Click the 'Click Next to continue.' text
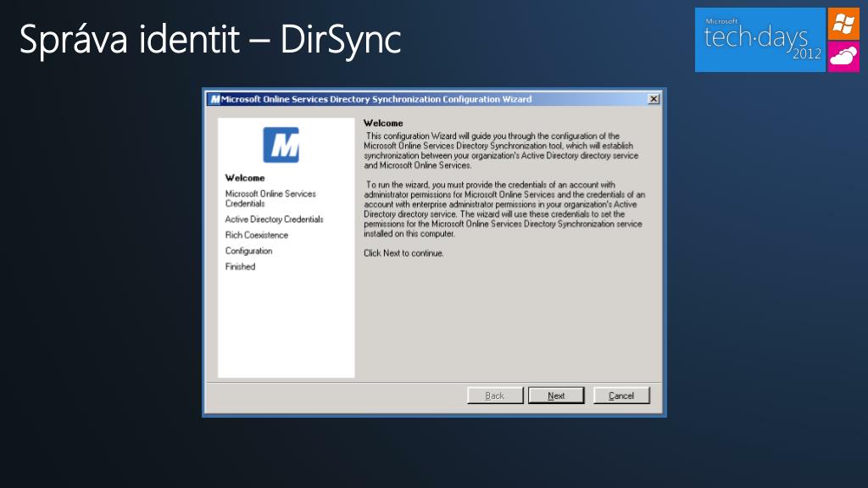 (403, 252)
